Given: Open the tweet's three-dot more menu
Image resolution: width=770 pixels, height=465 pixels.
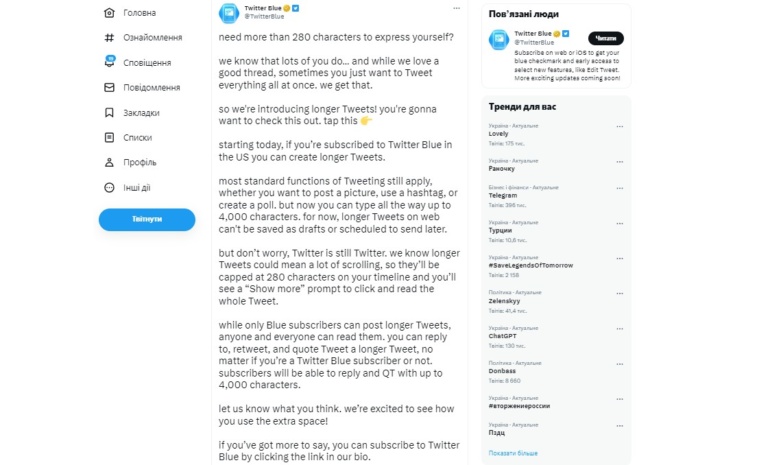Looking at the screenshot, I should pos(456,8).
